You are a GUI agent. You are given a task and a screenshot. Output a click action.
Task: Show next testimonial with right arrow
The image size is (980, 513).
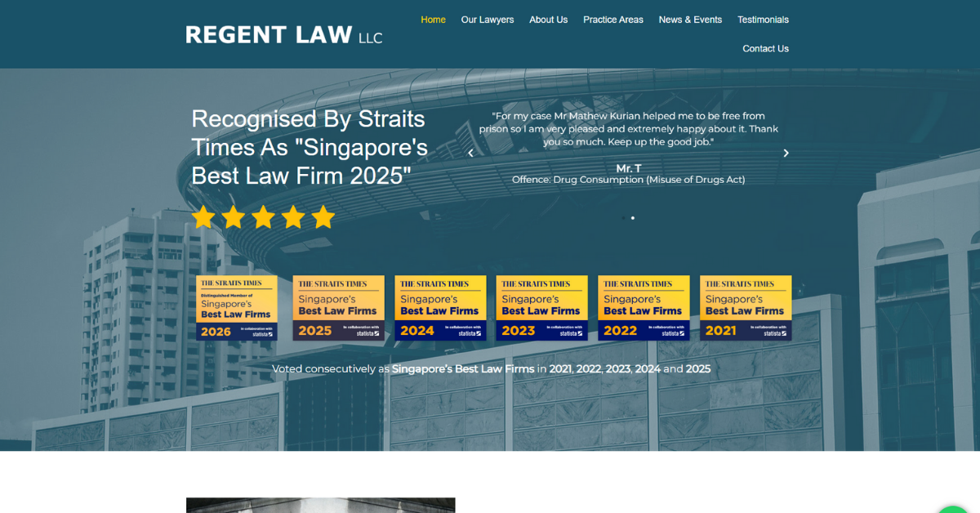(786, 153)
